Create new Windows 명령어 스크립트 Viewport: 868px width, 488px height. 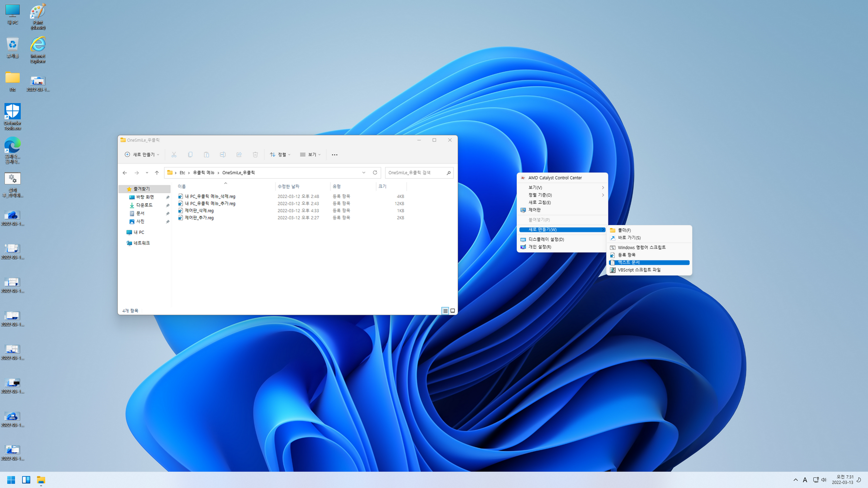pos(649,247)
